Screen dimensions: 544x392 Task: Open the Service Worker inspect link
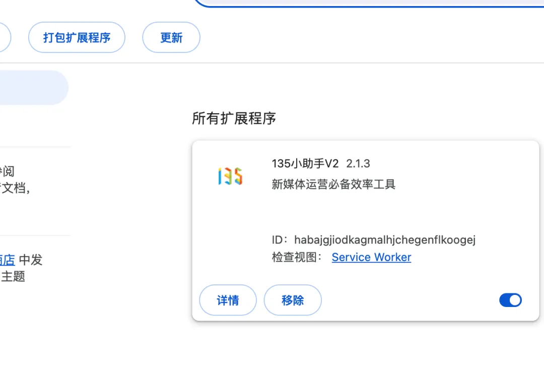coord(371,257)
